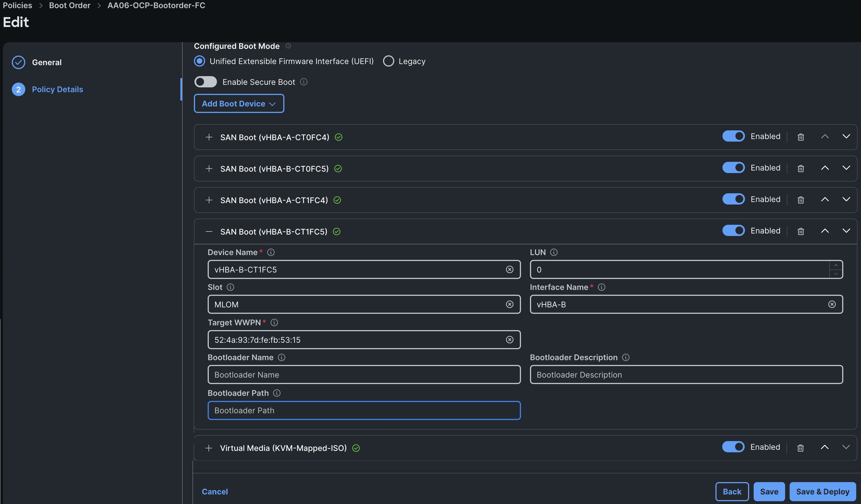Clear the Interface Name field
The height and width of the screenshot is (504, 861).
click(x=832, y=305)
